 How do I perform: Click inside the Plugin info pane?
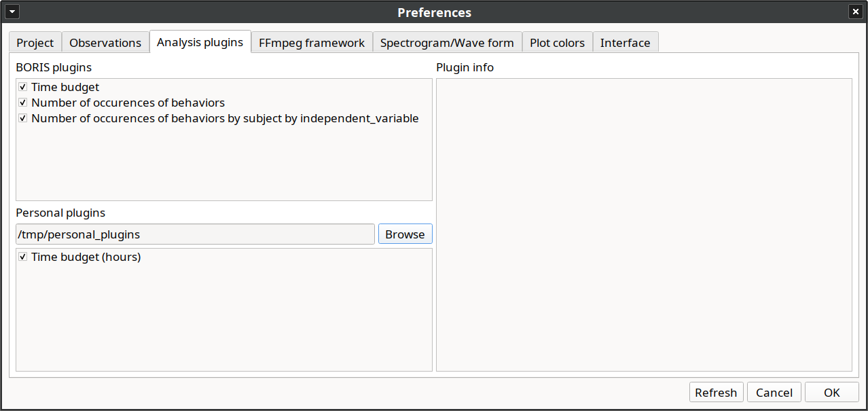point(644,225)
